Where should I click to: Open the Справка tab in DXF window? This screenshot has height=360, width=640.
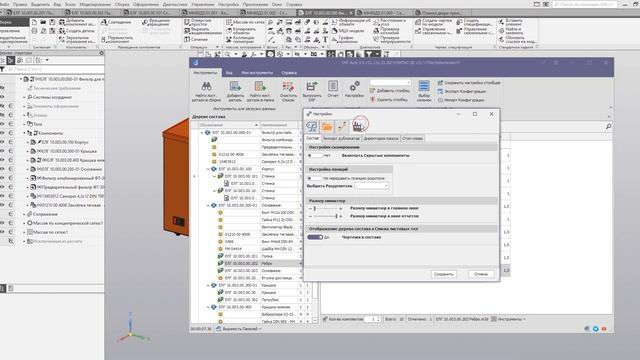tap(289, 73)
